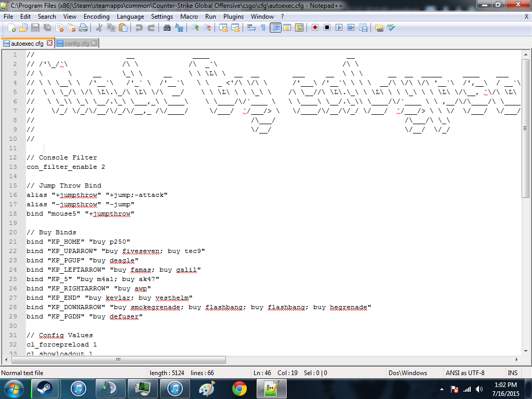Toggle the Word wrap toolbar button
Viewport: 532px width, 399px height.
(251, 28)
